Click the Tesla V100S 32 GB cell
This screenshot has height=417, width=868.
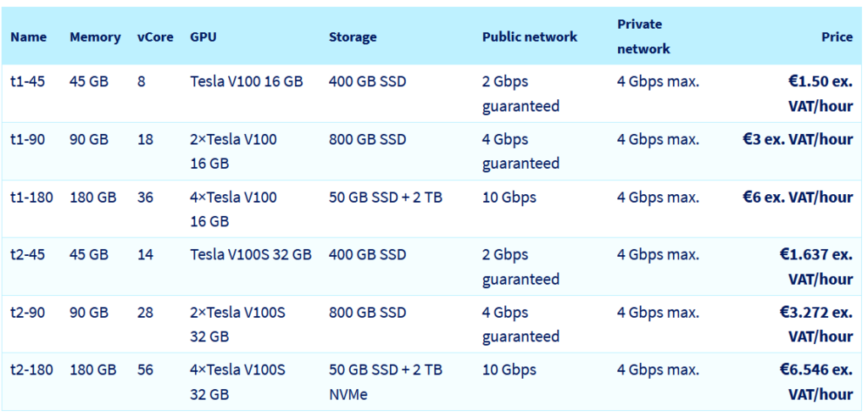(251, 254)
